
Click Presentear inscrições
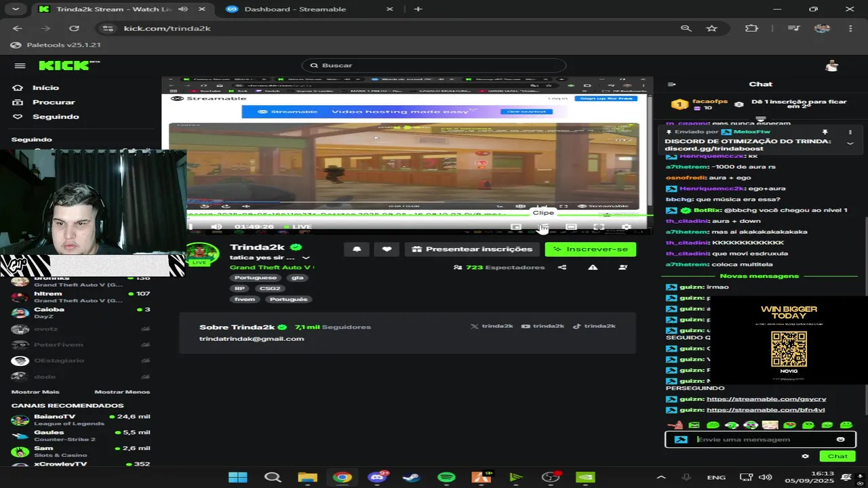pos(473,249)
